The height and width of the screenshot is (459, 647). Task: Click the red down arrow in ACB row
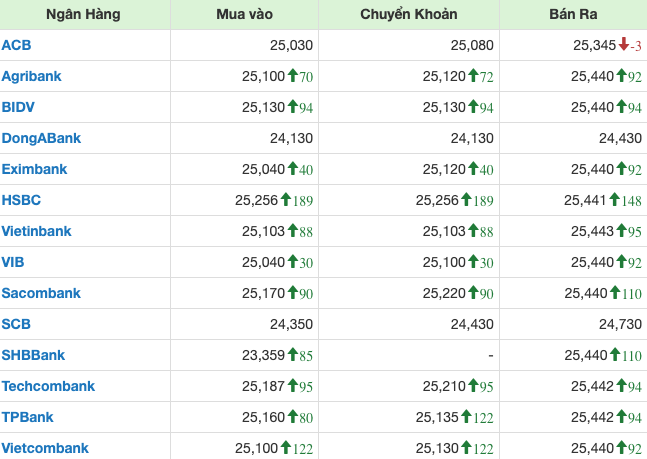623,44
